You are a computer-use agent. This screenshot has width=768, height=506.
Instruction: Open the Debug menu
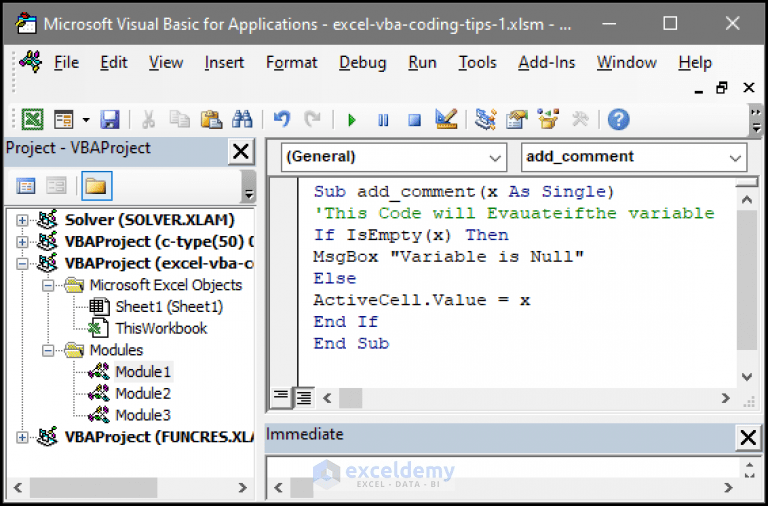point(362,63)
